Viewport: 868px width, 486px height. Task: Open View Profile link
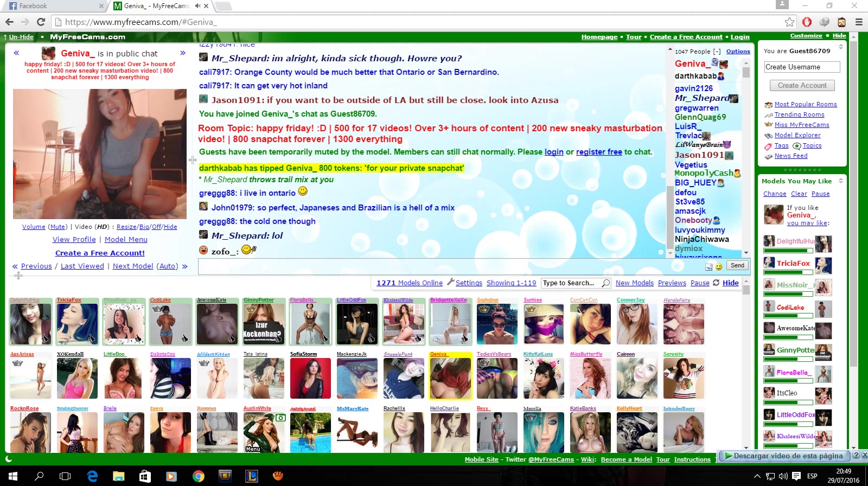click(x=74, y=239)
